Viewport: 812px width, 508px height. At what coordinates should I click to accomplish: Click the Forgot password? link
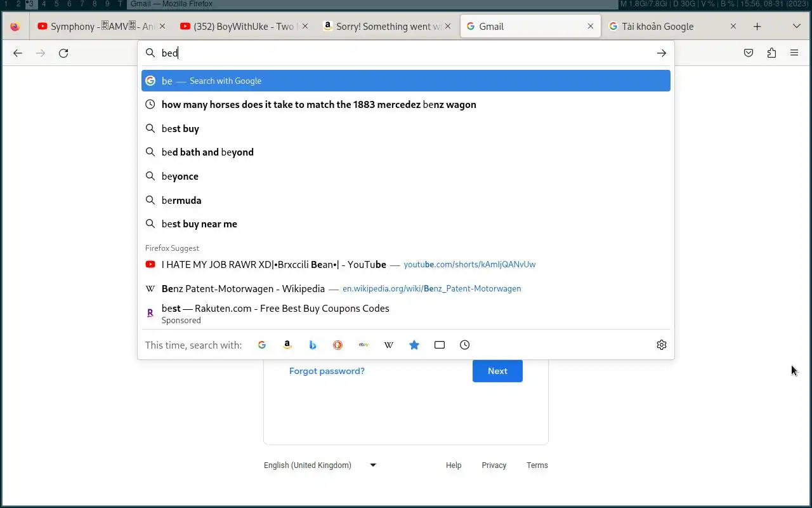[x=327, y=371]
